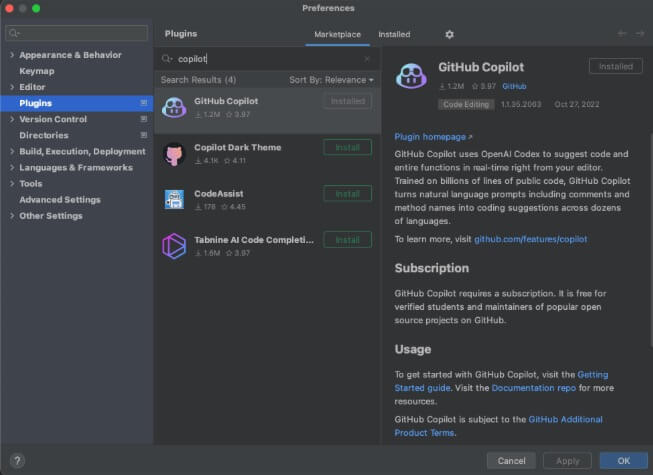Select Keymap in the settings tree
The image size is (653, 475).
click(x=37, y=71)
